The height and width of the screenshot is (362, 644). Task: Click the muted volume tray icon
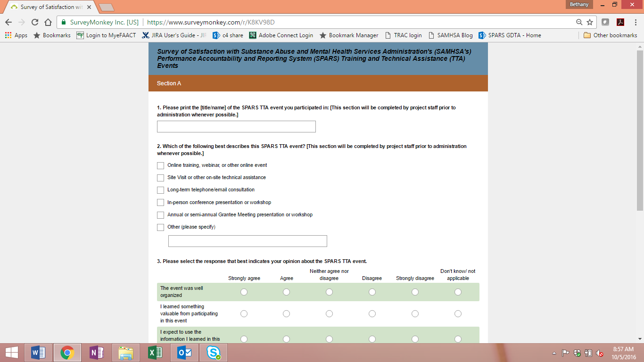600,353
